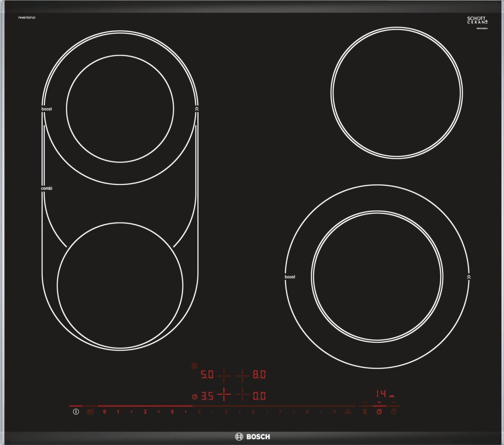Viewport: 504px width, 445px height.
Task: Tap the down arrow under 14 min
Action: 379,403
